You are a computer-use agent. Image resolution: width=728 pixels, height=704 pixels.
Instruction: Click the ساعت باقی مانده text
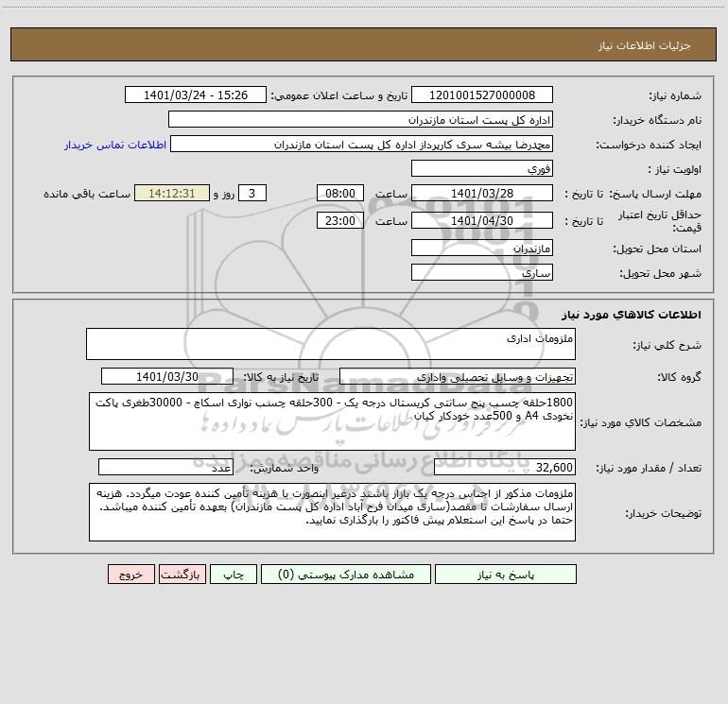tap(87, 194)
